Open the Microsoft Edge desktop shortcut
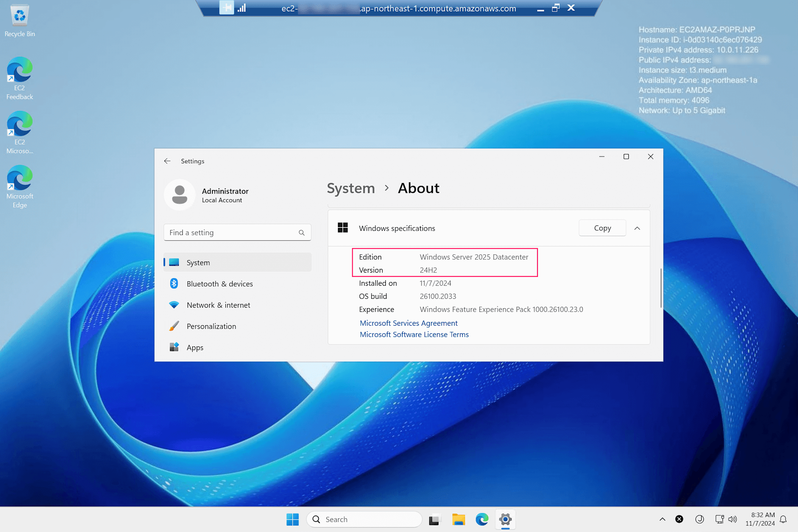Viewport: 798px width, 532px height. (x=20, y=187)
